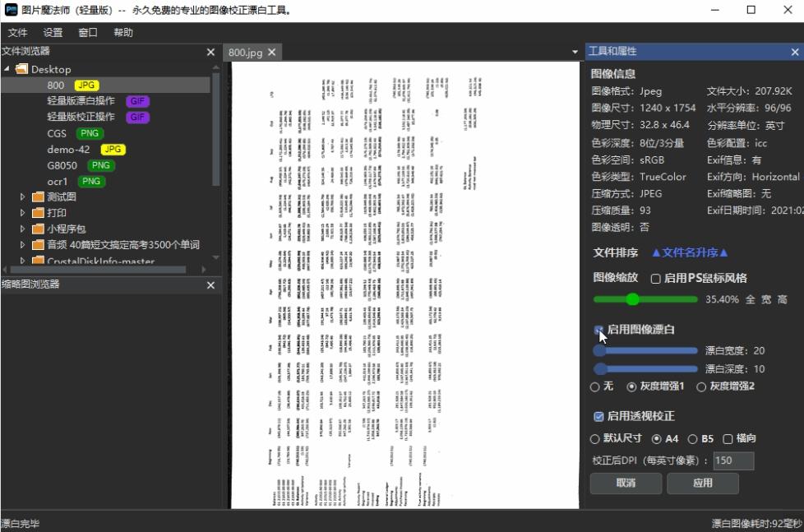Click the 应用 button to apply changes
804x532 pixels.
pos(703,483)
